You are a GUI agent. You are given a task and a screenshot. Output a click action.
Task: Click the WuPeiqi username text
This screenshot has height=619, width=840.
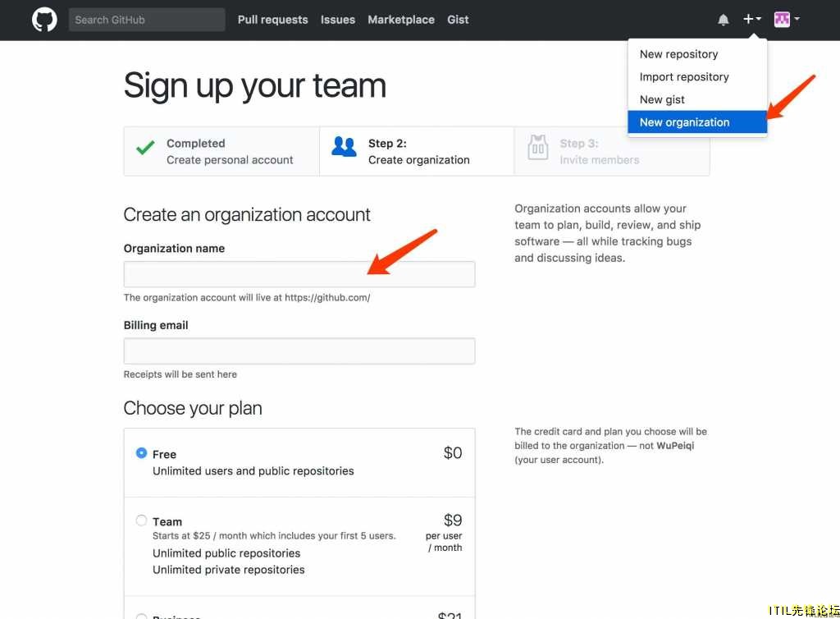point(675,445)
